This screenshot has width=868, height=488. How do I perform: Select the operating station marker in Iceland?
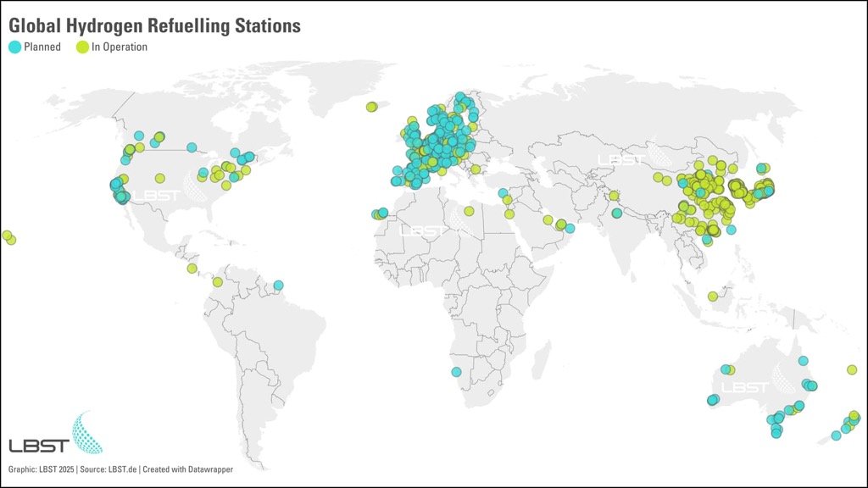coord(371,107)
